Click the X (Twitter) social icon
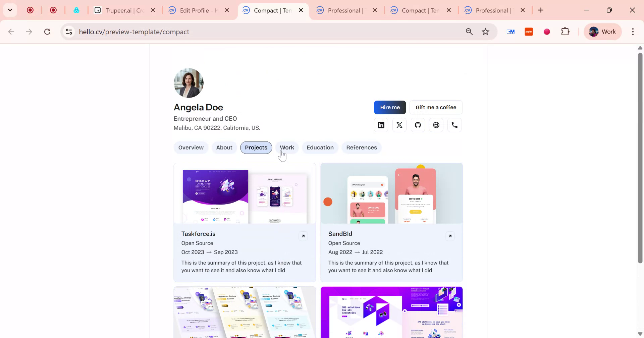The height and width of the screenshot is (338, 644). [399, 125]
